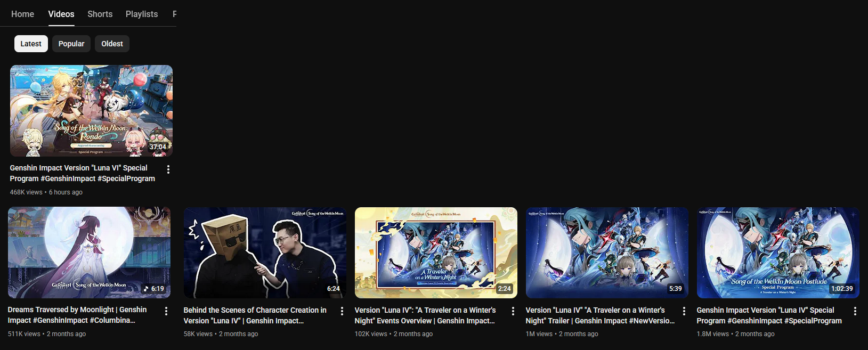Click the '468K views • 6 hours ago' text
This screenshot has width=868, height=350.
point(46,192)
